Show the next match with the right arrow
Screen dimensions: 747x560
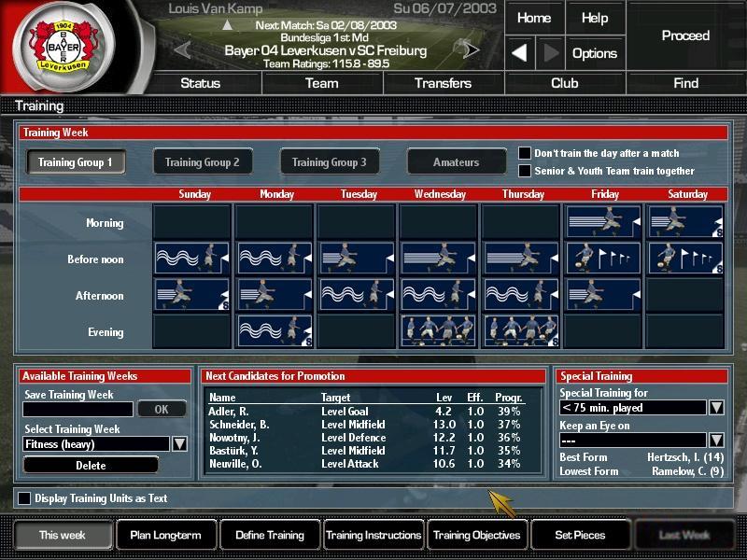[470, 49]
